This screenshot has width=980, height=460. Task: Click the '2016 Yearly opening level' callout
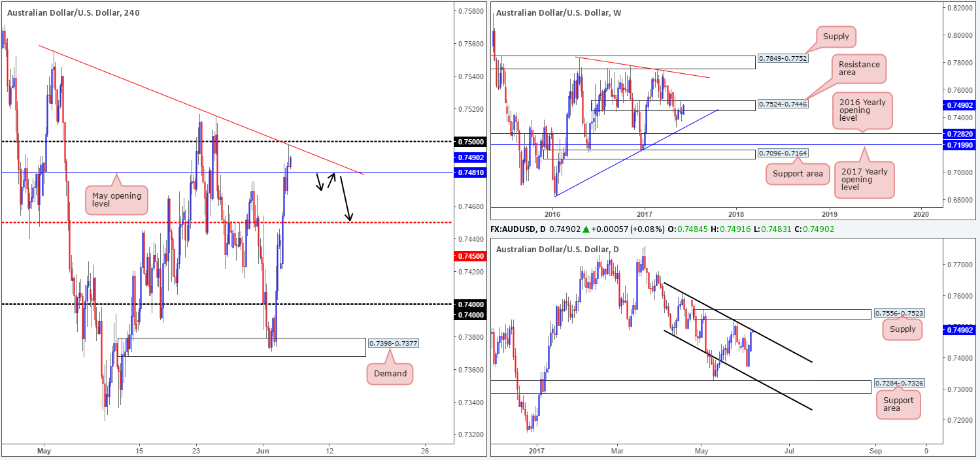coord(863,111)
